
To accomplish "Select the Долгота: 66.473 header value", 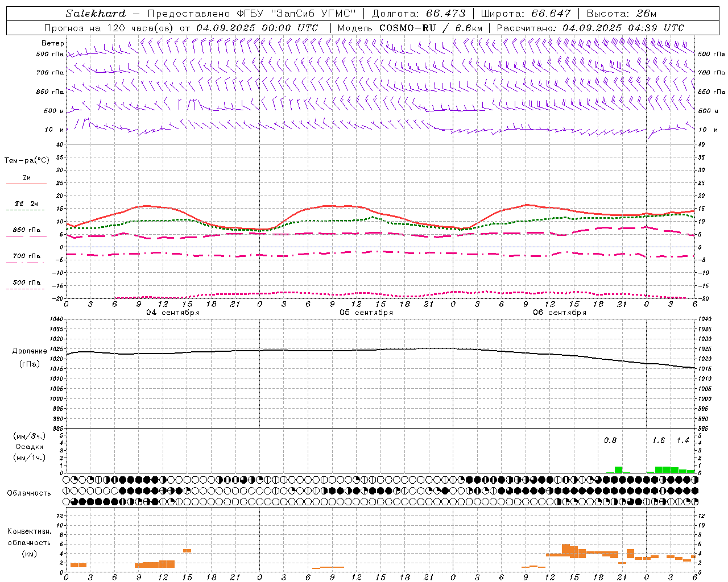I will point(419,14).
